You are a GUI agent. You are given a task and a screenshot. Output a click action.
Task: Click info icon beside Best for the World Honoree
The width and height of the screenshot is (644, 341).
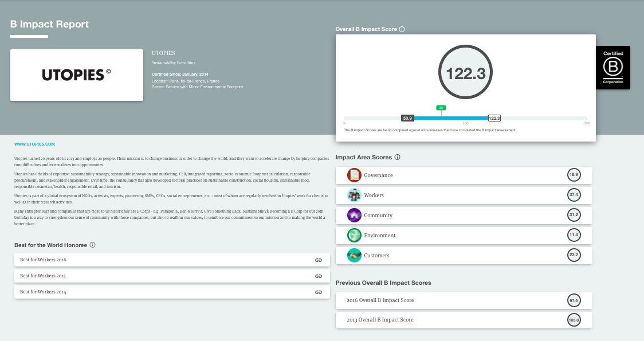(x=93, y=245)
